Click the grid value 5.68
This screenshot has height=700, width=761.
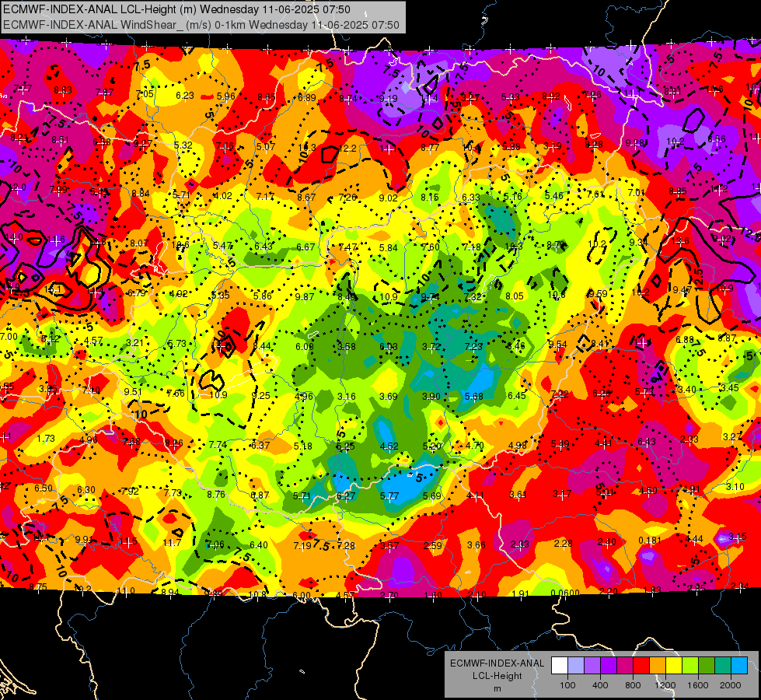(x=473, y=397)
